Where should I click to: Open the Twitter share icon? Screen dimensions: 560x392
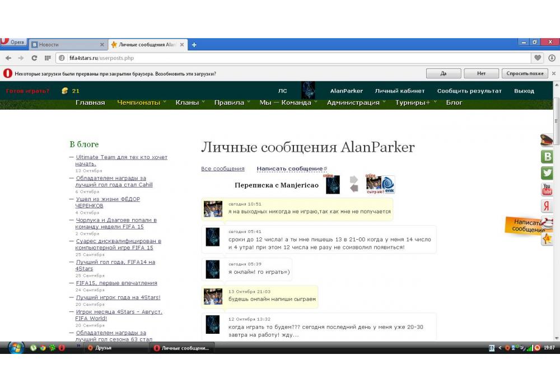click(x=547, y=174)
